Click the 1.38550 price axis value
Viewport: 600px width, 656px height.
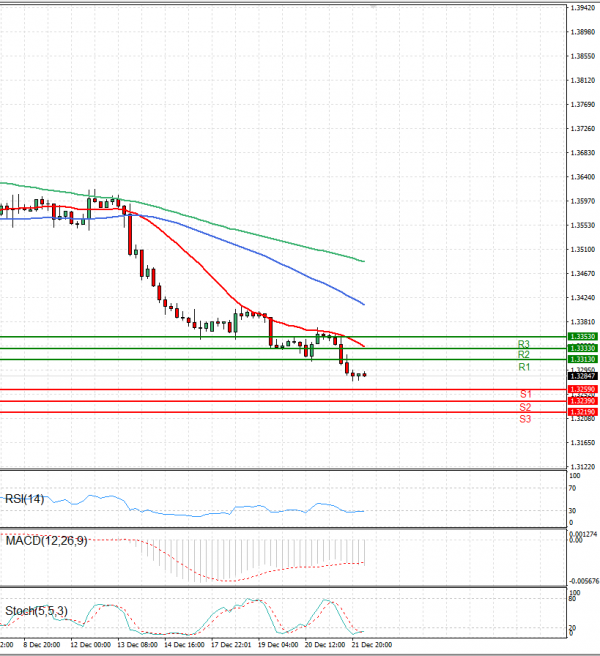pos(583,56)
